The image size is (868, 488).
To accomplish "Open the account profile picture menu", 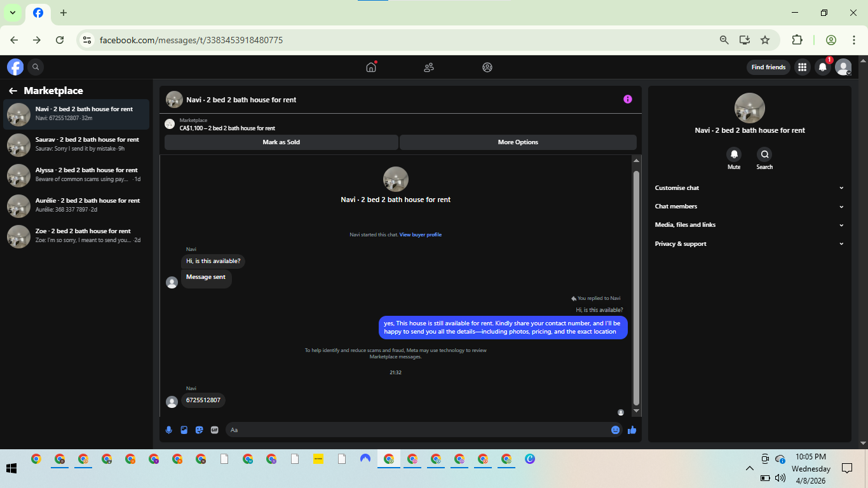I will tap(843, 67).
